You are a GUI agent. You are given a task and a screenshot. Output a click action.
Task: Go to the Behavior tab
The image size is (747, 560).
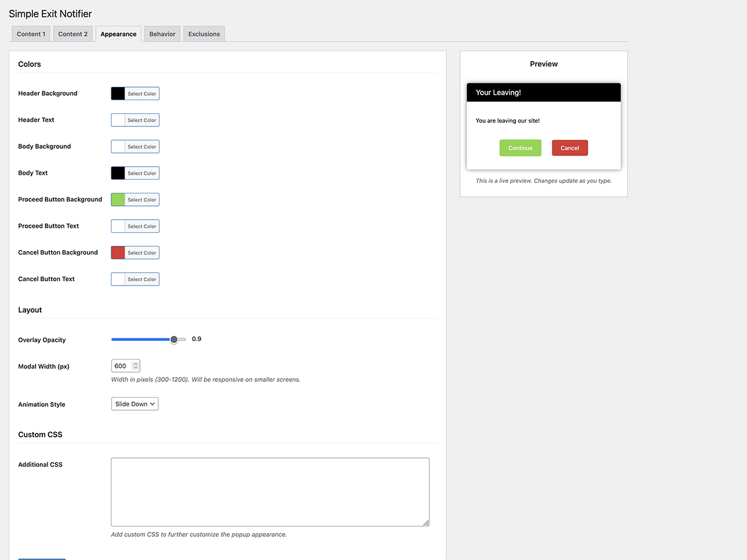click(162, 34)
